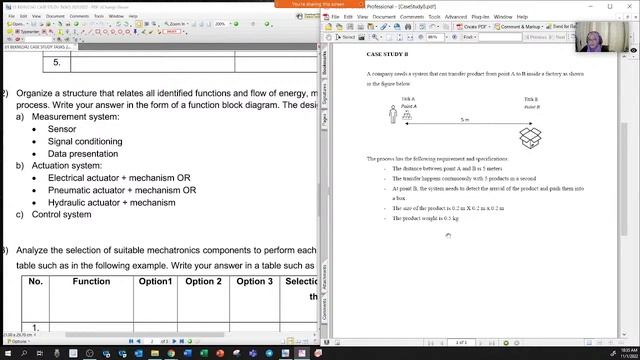The width and height of the screenshot is (640, 360).
Task: Click the Acrobat attach paperclip icon
Action: 383,27
